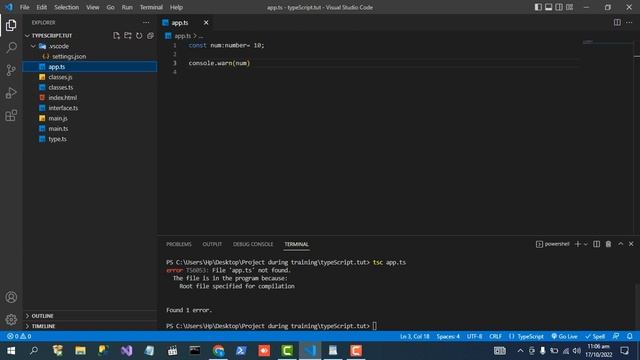Screen dimensions: 640x360
Task: Select app.ts in file explorer
Action: point(89,67)
